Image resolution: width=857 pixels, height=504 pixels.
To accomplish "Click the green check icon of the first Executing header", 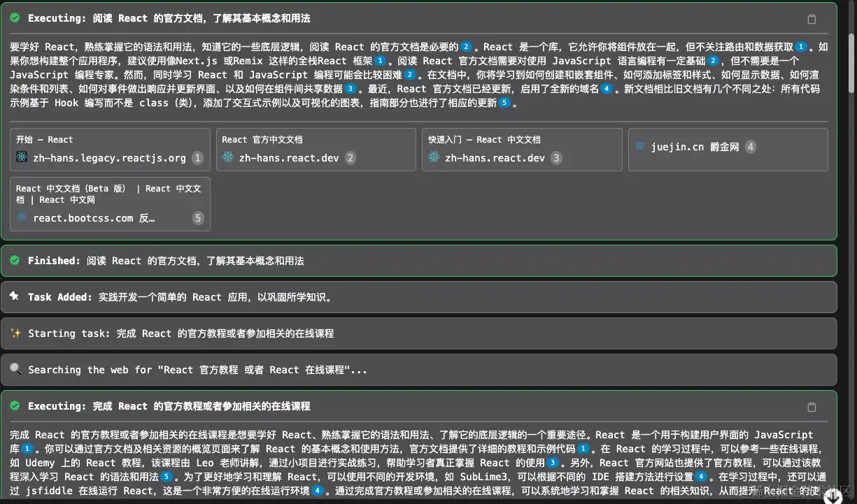I will [15, 18].
